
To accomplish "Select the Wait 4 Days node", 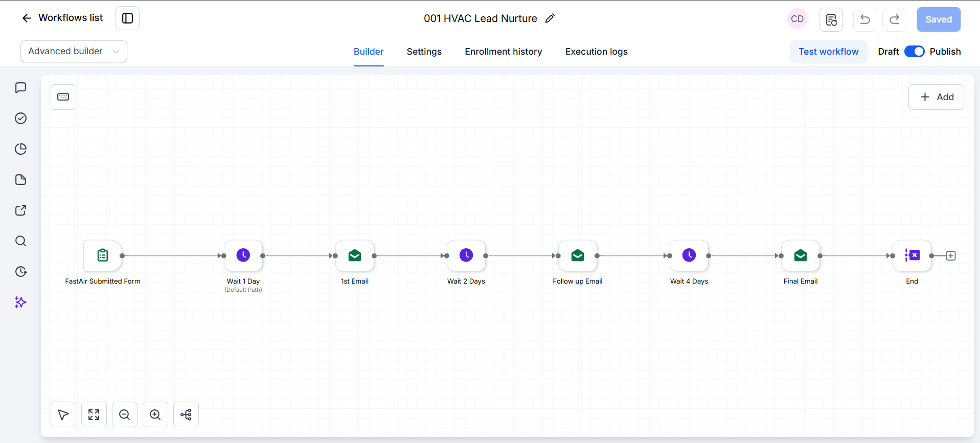I will pos(689,255).
